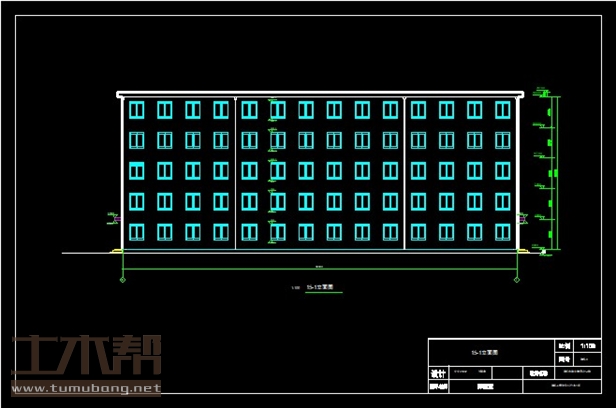This screenshot has width=616, height=408.
Task: Select the horizontal overall dimension line under the building
Action: point(320,270)
